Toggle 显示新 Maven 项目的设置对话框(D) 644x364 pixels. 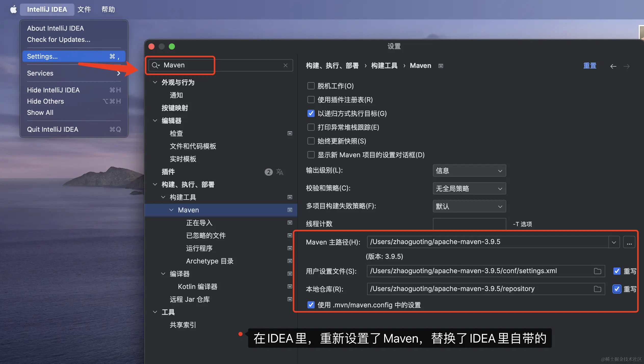(x=311, y=155)
